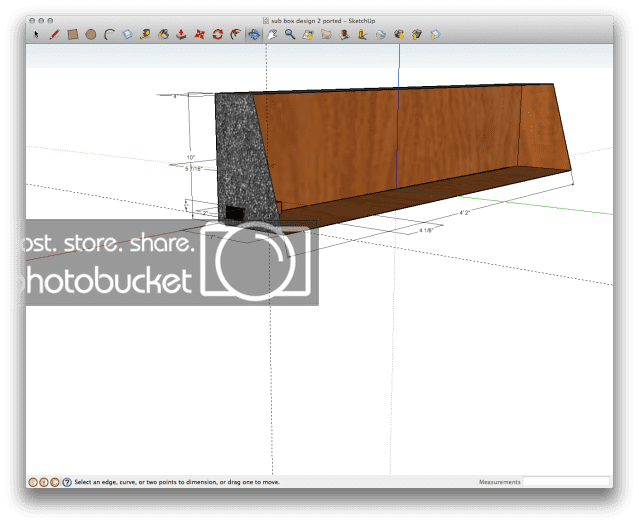
Task: Activate the Circle tool
Action: pos(90,35)
